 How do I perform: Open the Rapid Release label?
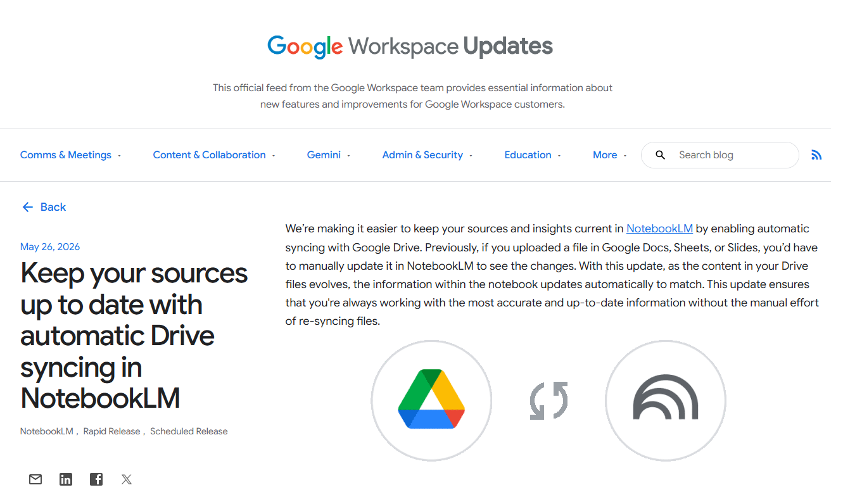[x=111, y=431]
